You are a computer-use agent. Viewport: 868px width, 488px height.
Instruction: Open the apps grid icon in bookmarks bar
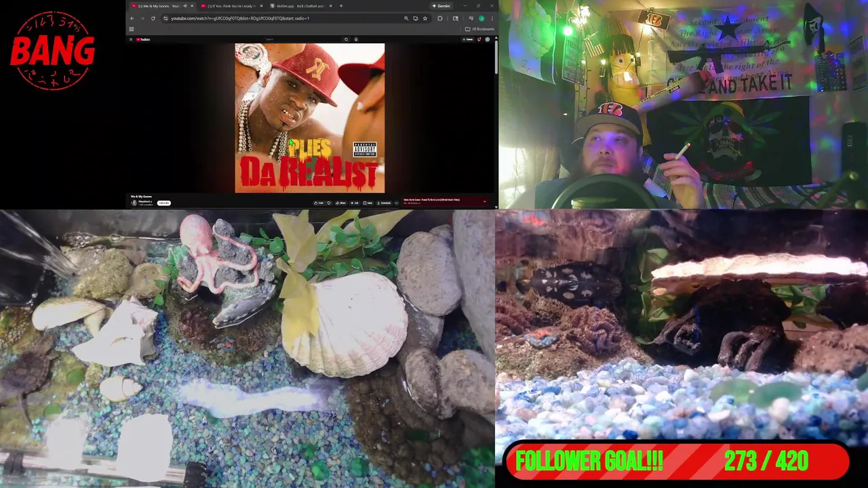pos(131,29)
